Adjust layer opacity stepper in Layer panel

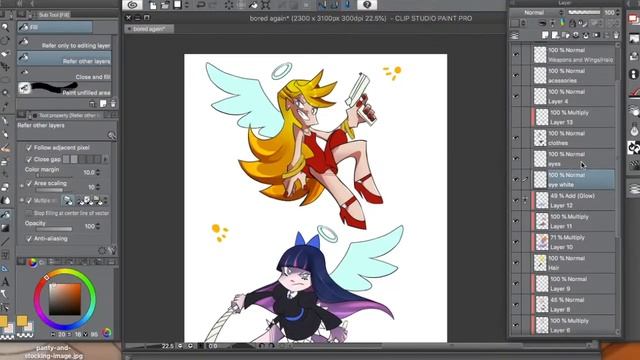(618, 13)
